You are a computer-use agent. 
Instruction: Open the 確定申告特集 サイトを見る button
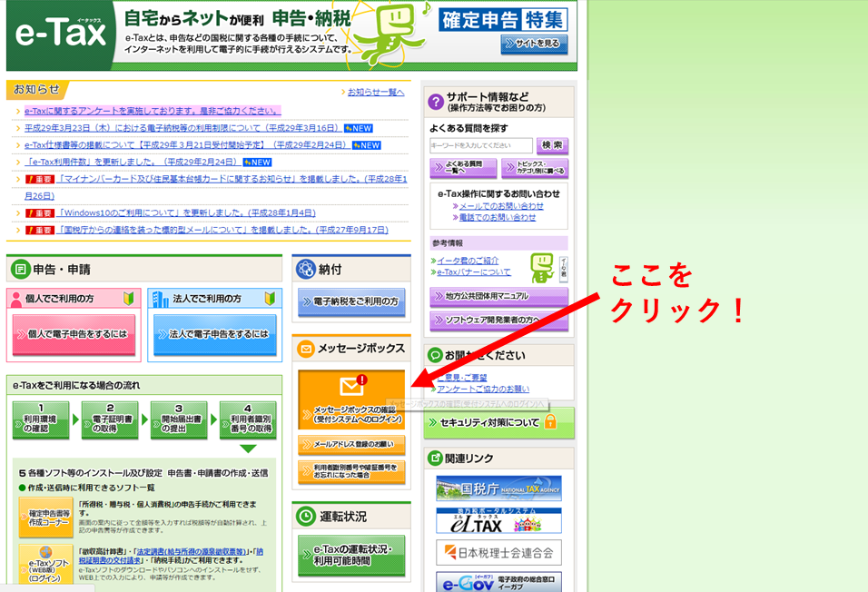point(534,44)
